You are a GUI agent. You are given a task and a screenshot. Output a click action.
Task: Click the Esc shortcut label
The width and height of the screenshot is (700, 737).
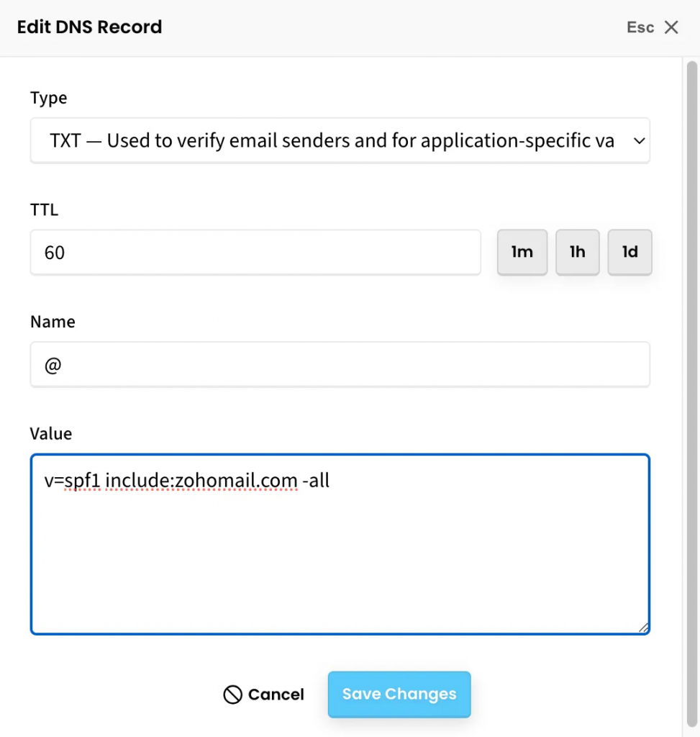pyautogui.click(x=640, y=27)
